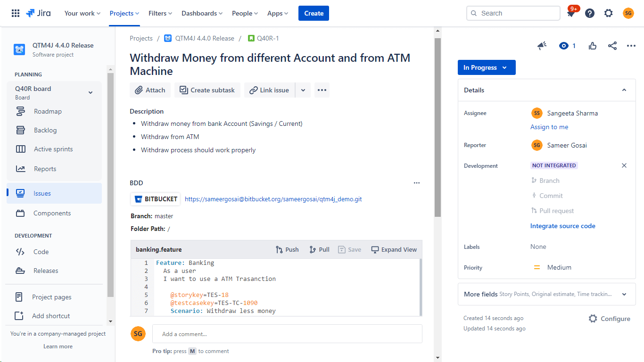644x362 pixels.
Task: Go to Active sprints
Action: (x=54, y=149)
